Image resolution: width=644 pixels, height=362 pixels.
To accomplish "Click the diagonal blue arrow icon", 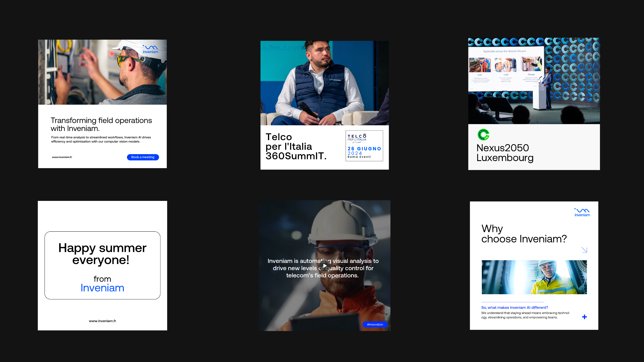I will click(584, 250).
